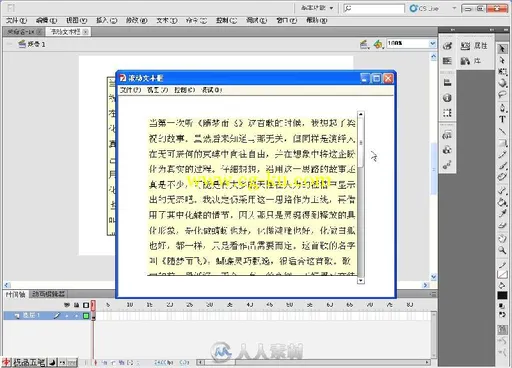Open the 库 library panel button
512x368 pixels.
tap(471, 61)
